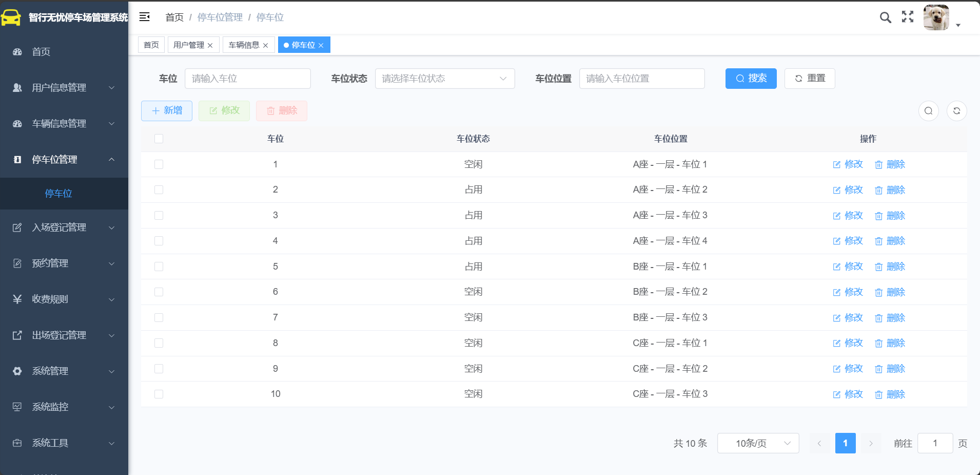This screenshot has height=475, width=980.
Task: Click 修改 for parking spot 8
Action: (848, 343)
